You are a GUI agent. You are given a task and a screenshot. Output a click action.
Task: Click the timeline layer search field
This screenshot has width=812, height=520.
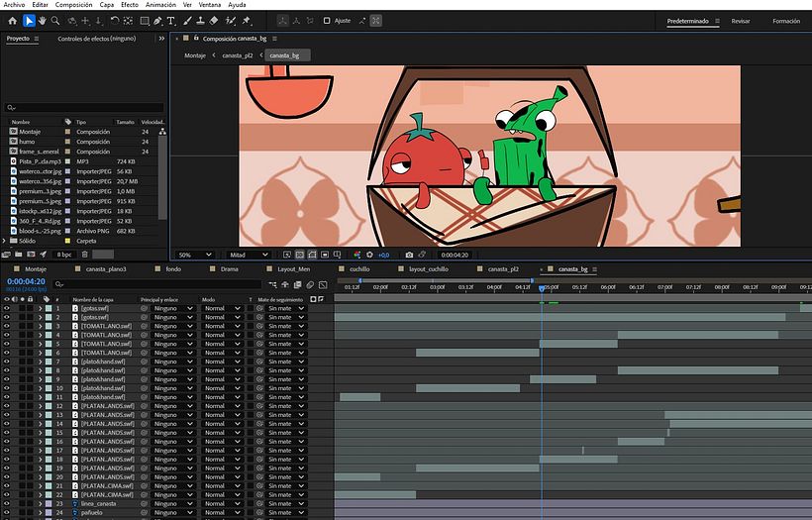click(158, 284)
